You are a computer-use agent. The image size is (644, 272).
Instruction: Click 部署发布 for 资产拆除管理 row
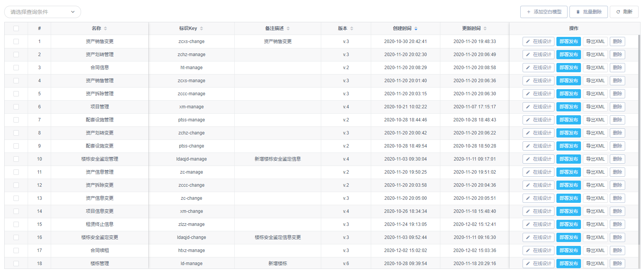[569, 94]
